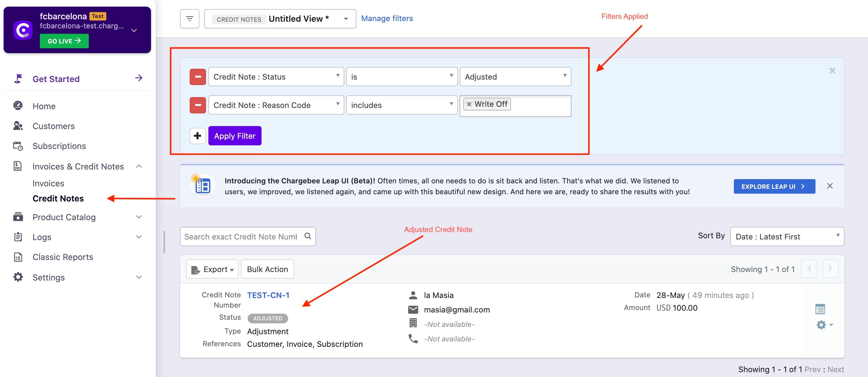Open the credit note details list icon

tap(820, 309)
